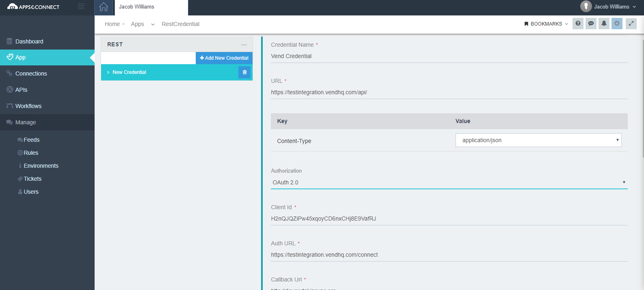Expand the Apps breadcrumb chevron
The image size is (644, 290).
[x=153, y=24]
